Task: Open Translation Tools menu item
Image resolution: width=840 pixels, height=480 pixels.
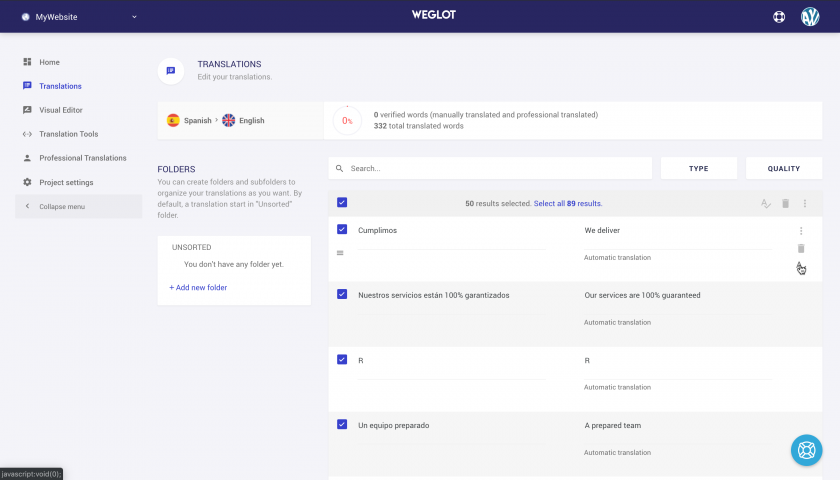Action: (69, 134)
